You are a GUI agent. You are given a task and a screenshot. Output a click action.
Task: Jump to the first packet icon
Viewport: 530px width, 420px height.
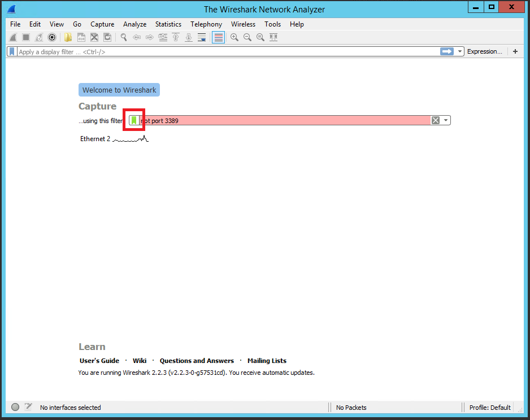(x=176, y=37)
